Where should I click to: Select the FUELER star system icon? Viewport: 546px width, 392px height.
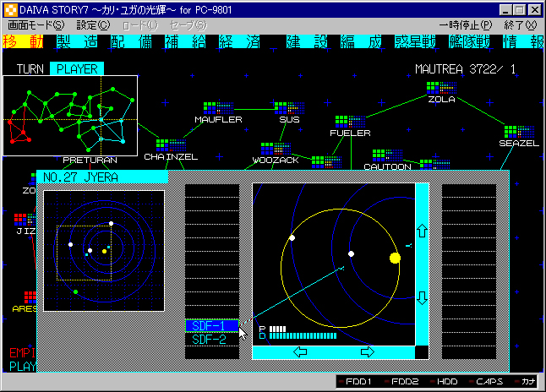[341, 122]
